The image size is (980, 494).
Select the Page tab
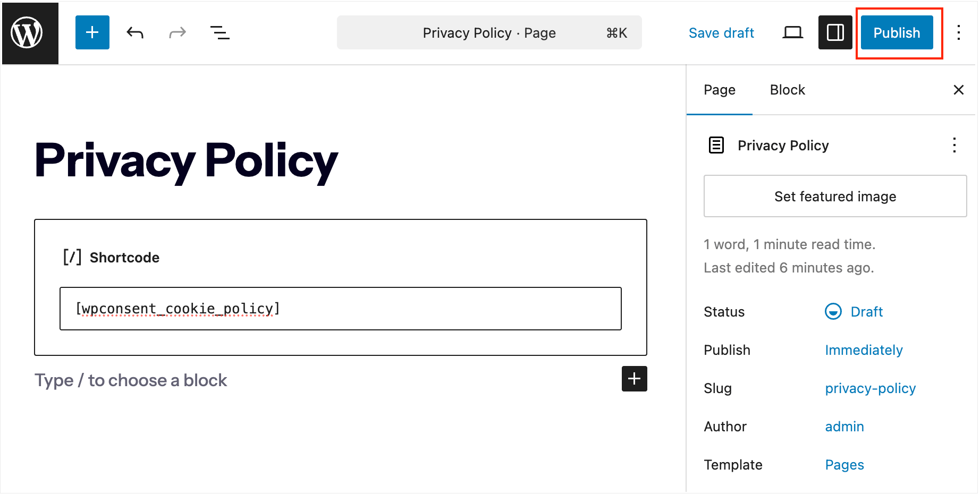720,90
